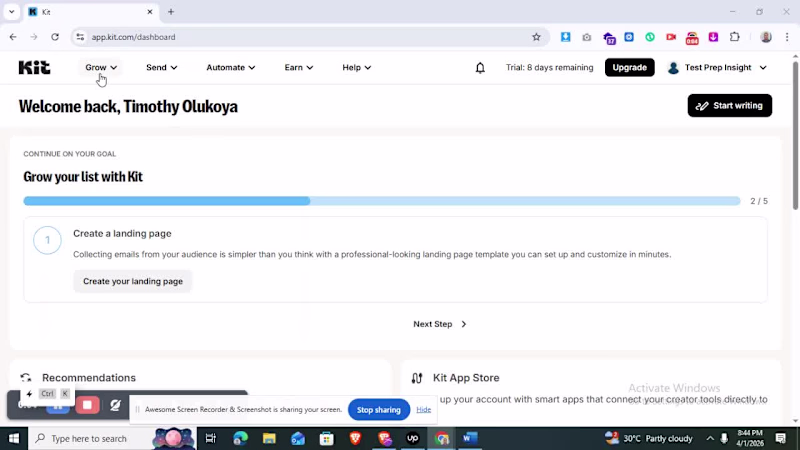Screen dimensions: 800x450
Task: Open the blue download arrow extension
Action: [565, 37]
